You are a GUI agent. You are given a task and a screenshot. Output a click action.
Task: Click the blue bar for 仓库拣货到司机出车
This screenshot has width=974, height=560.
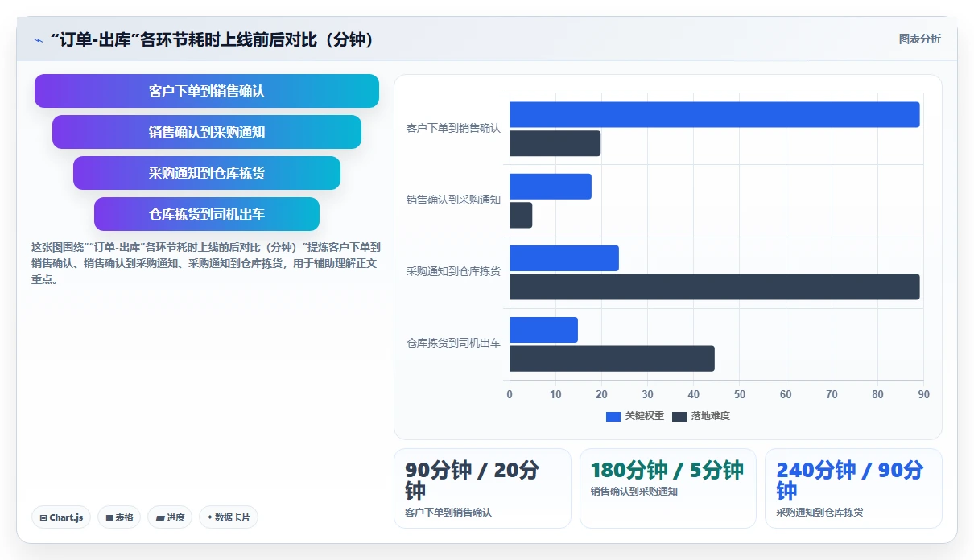(543, 330)
